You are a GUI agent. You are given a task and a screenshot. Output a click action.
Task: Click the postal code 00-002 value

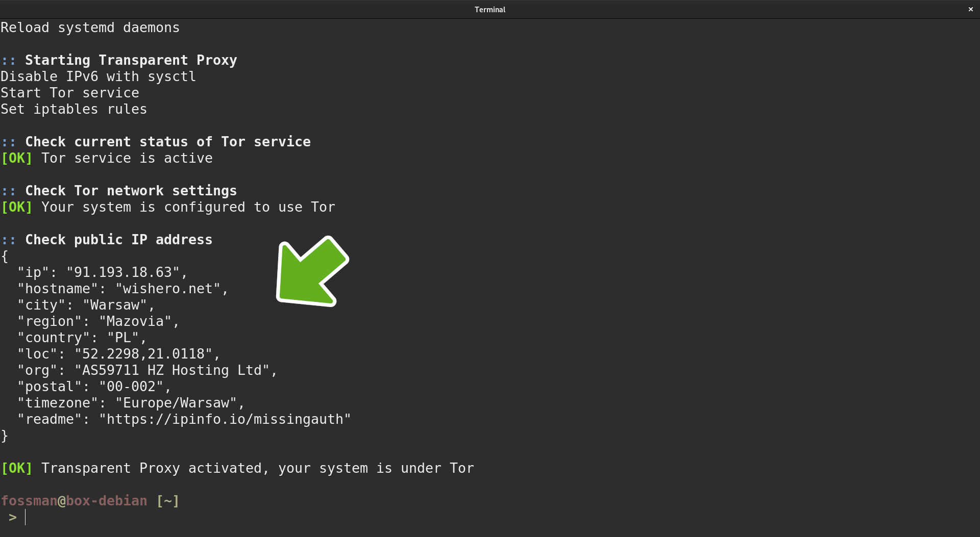(x=131, y=387)
